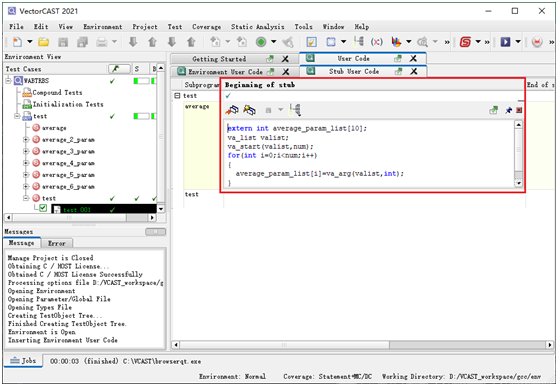Undock the stub code editor panel
The height and width of the screenshot is (386, 558).
(x=493, y=110)
